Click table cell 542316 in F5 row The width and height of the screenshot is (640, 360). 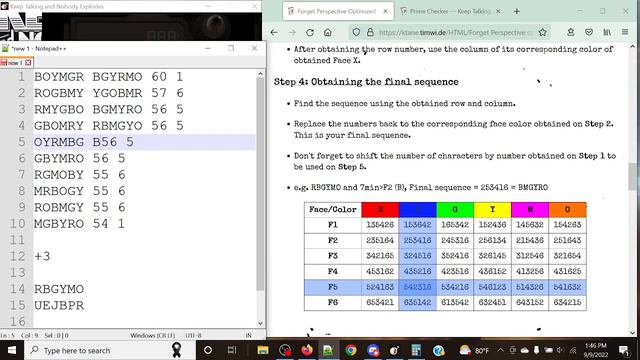pyautogui.click(x=418, y=287)
